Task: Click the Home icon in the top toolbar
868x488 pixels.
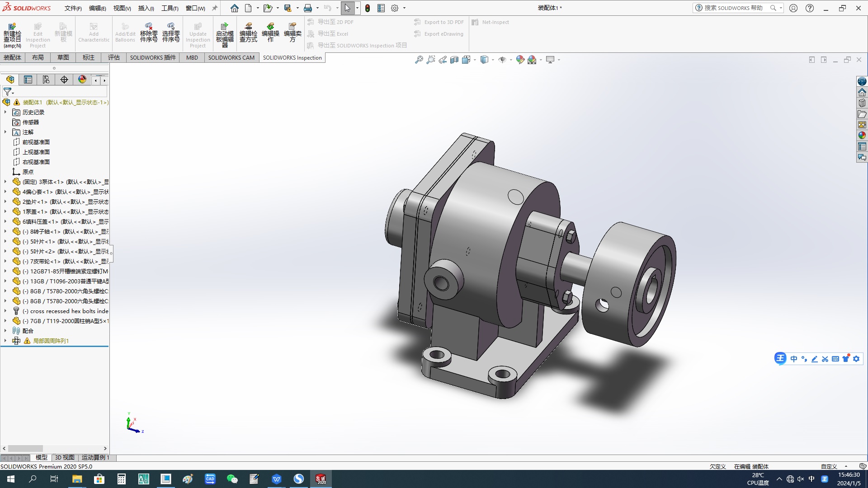Action: [234, 8]
